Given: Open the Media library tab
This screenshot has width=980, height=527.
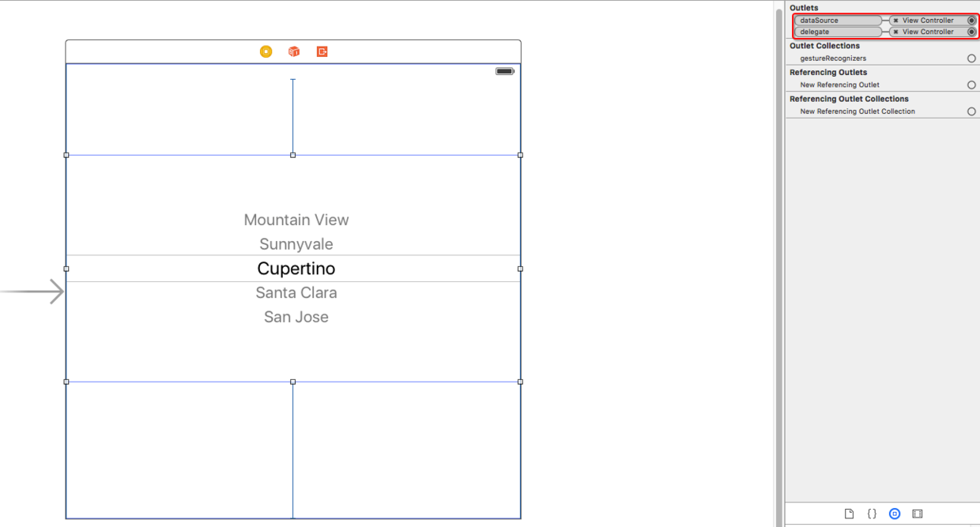Looking at the screenshot, I should [918, 514].
